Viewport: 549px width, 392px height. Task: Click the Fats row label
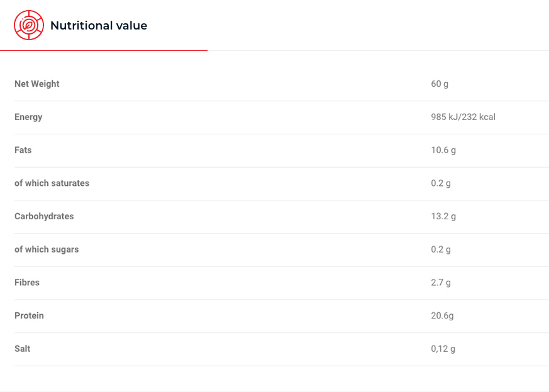pyautogui.click(x=23, y=150)
